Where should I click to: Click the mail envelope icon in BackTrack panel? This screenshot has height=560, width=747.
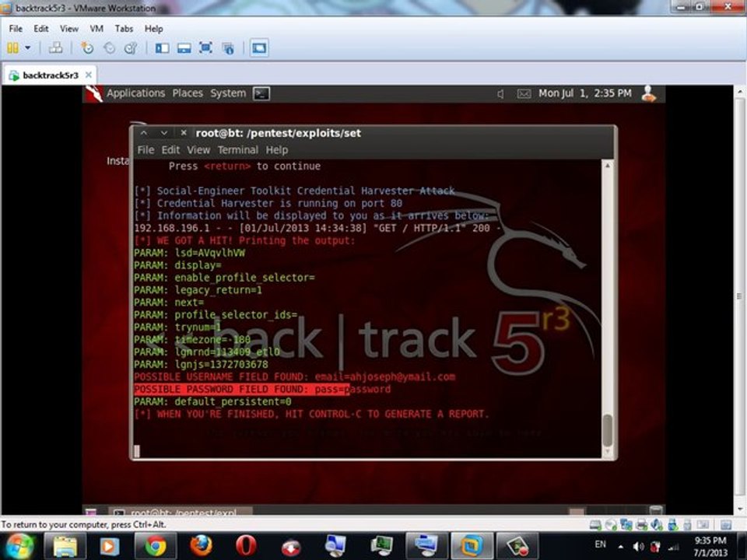(x=524, y=94)
